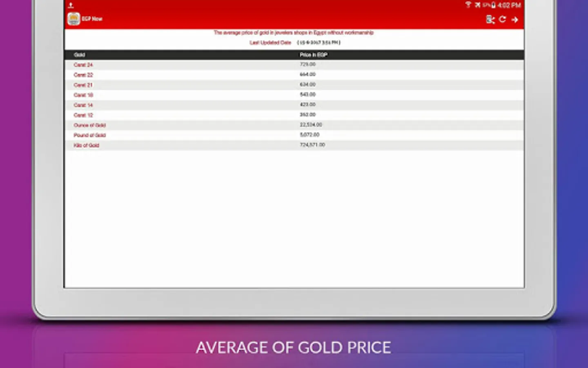This screenshot has width=588, height=368.
Task: Refresh gold prices with the circular arrow icon
Action: click(503, 19)
